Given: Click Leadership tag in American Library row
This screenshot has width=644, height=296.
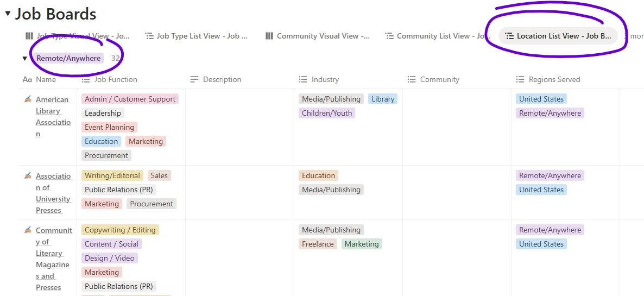Looking at the screenshot, I should coord(103,113).
